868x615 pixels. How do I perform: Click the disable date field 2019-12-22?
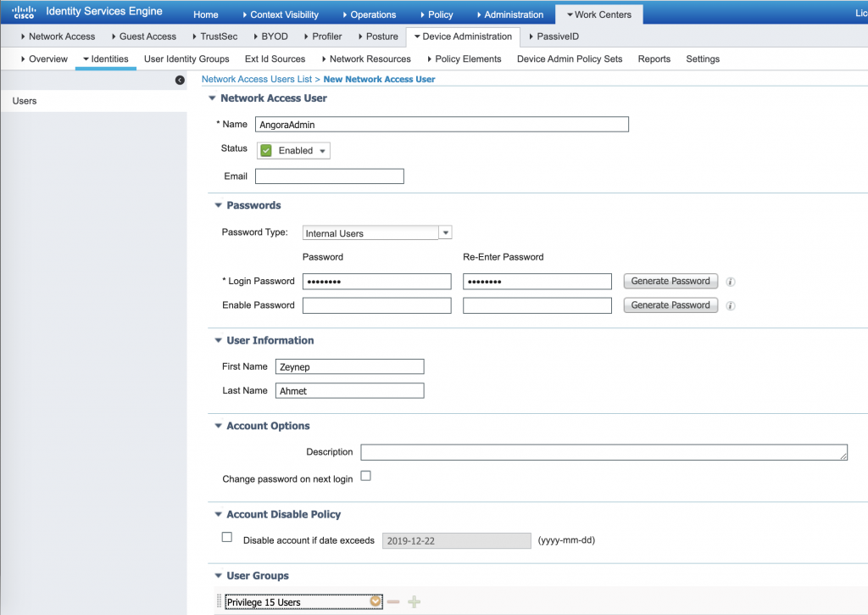pos(457,541)
